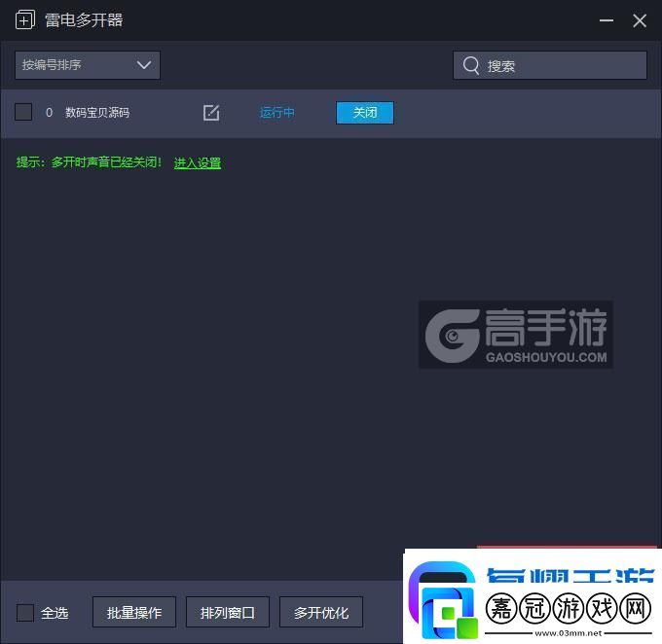Image resolution: width=662 pixels, height=644 pixels.
Task: Click the magnifier search icon
Action: click(x=471, y=65)
